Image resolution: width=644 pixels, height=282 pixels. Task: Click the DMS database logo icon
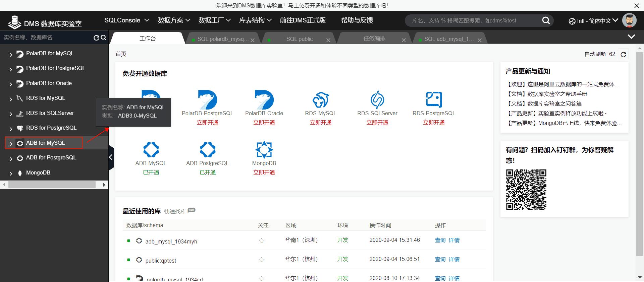[x=14, y=22]
